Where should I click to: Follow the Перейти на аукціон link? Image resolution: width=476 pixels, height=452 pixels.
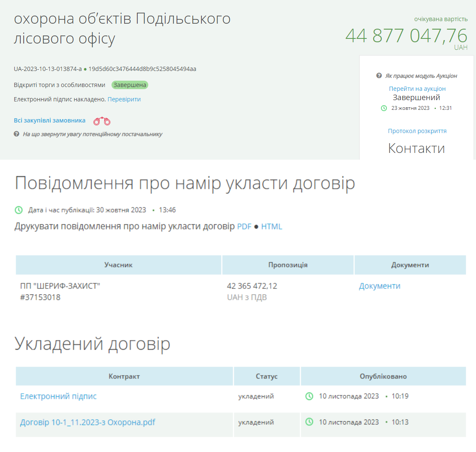[417, 89]
